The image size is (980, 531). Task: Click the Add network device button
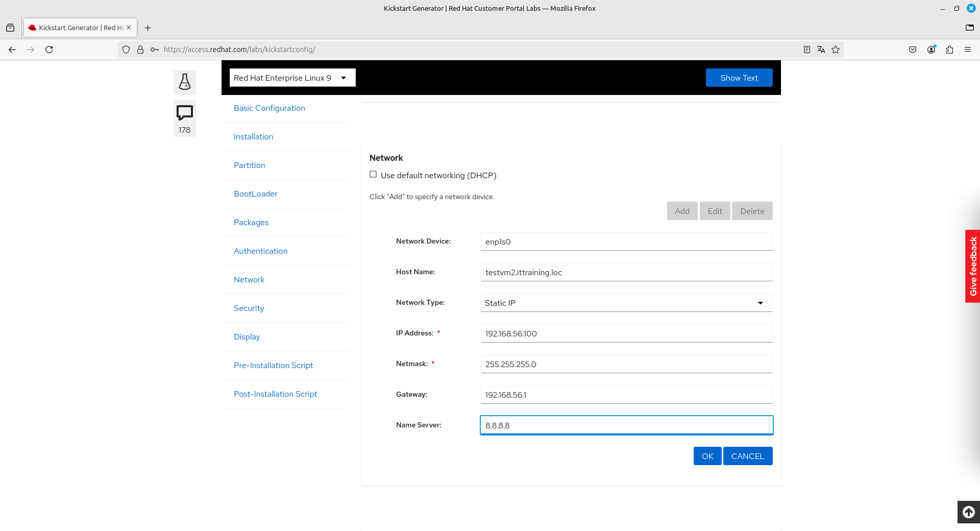682,211
